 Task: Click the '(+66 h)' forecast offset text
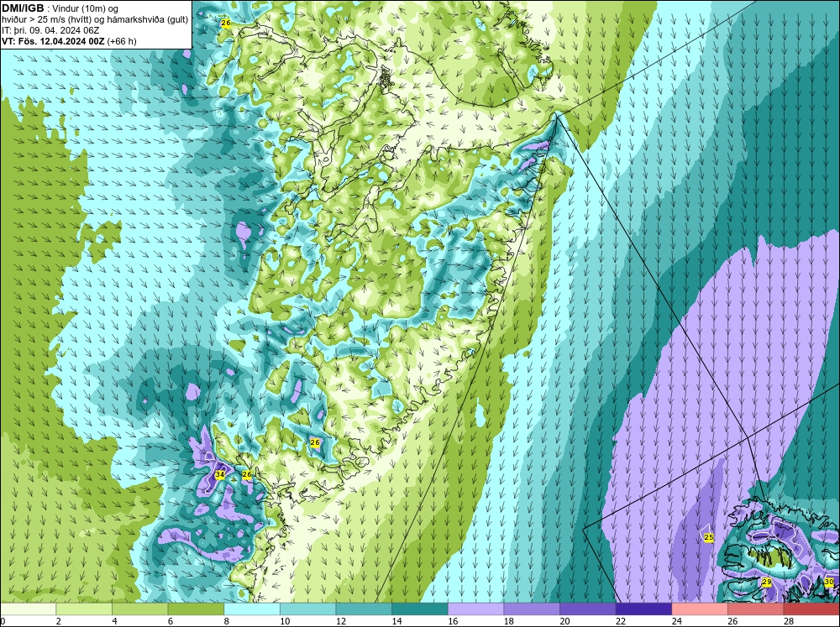point(122,41)
